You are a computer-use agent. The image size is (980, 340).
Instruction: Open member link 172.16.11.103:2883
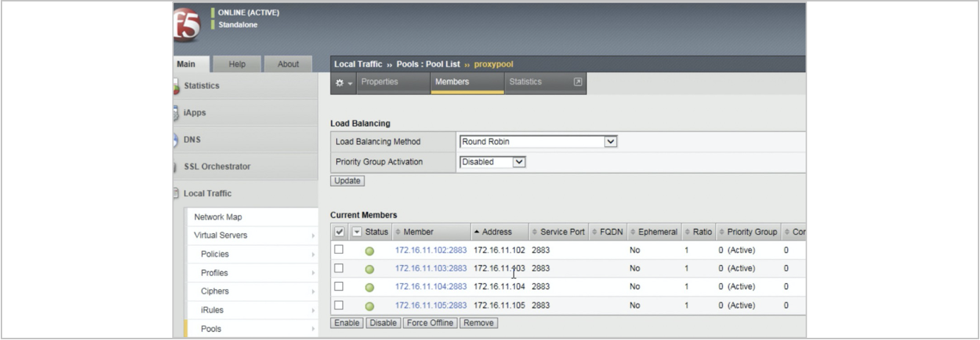430,269
